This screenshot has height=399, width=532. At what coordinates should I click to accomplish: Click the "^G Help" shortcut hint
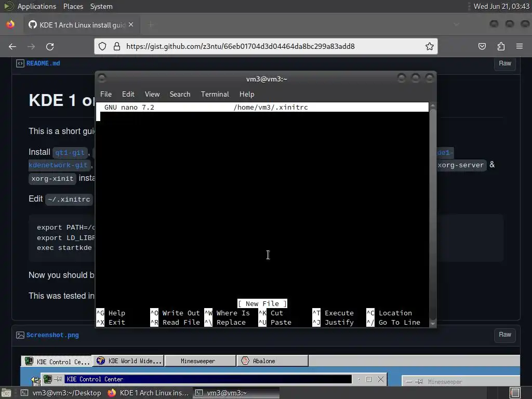111,313
